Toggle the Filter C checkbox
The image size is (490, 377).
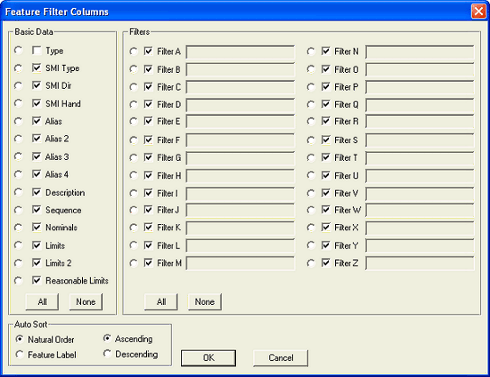148,87
